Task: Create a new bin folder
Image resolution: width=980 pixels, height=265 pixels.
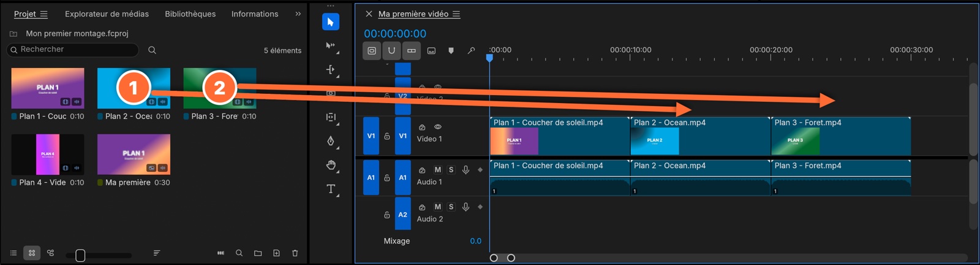Action: 258,253
